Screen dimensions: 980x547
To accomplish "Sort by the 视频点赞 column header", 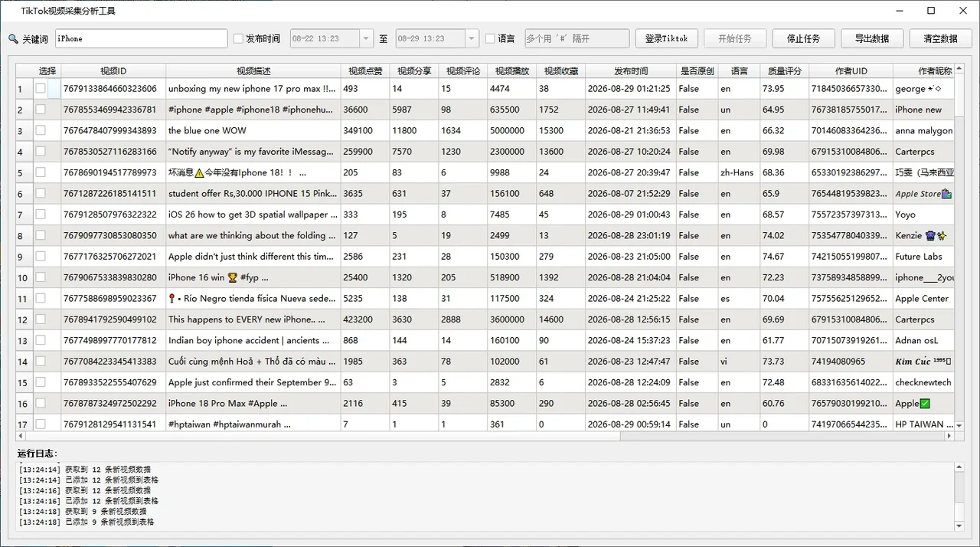I will (x=365, y=71).
